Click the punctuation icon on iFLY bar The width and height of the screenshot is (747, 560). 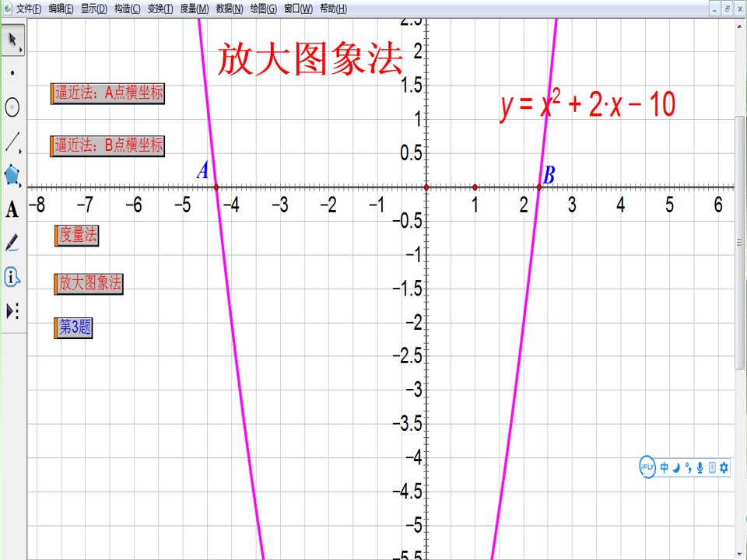pyautogui.click(x=688, y=467)
